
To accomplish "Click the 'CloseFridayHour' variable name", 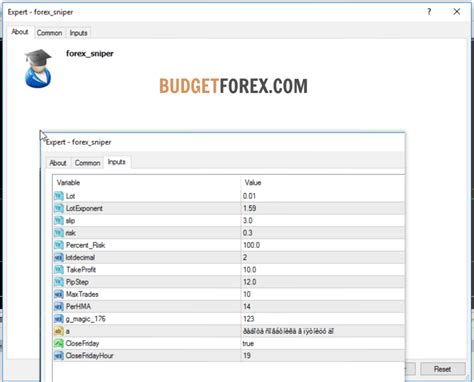I will 90,356.
